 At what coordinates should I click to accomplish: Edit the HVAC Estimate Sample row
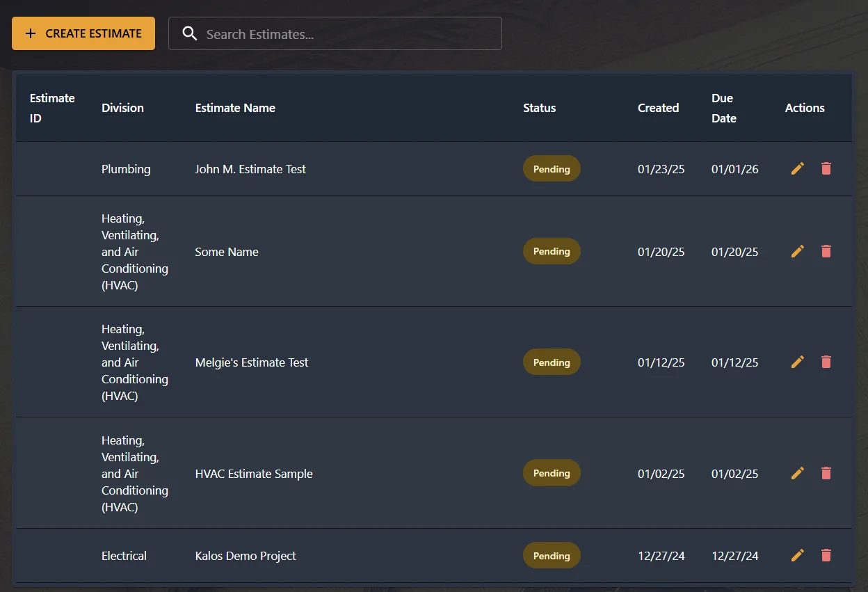(x=797, y=473)
